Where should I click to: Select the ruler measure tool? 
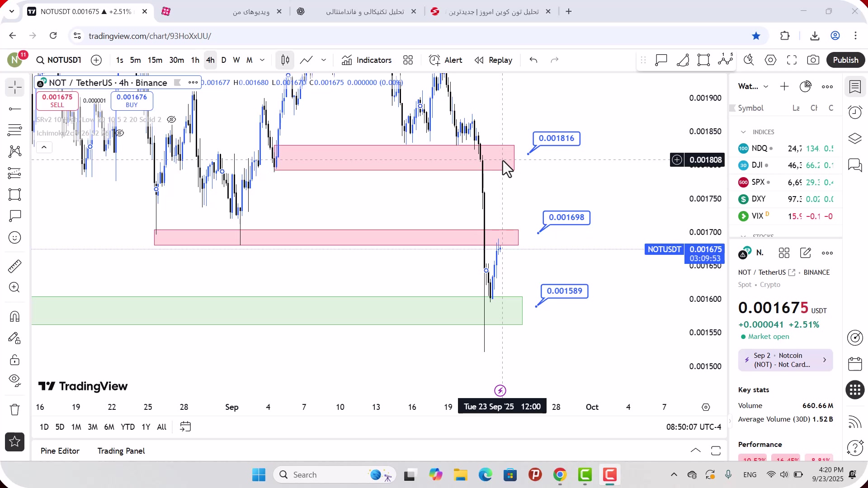(15, 266)
